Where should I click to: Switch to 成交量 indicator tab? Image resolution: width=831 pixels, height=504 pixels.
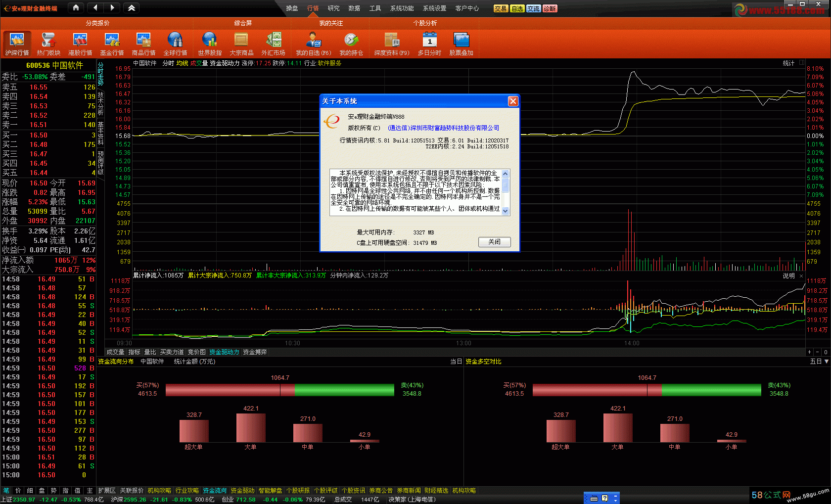click(115, 352)
